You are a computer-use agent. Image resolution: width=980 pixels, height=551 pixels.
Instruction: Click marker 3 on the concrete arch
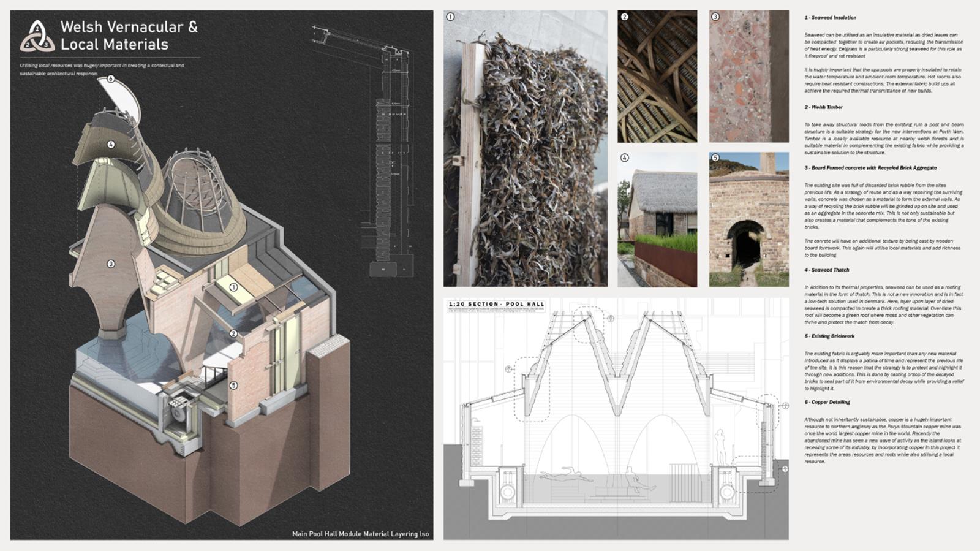(111, 264)
